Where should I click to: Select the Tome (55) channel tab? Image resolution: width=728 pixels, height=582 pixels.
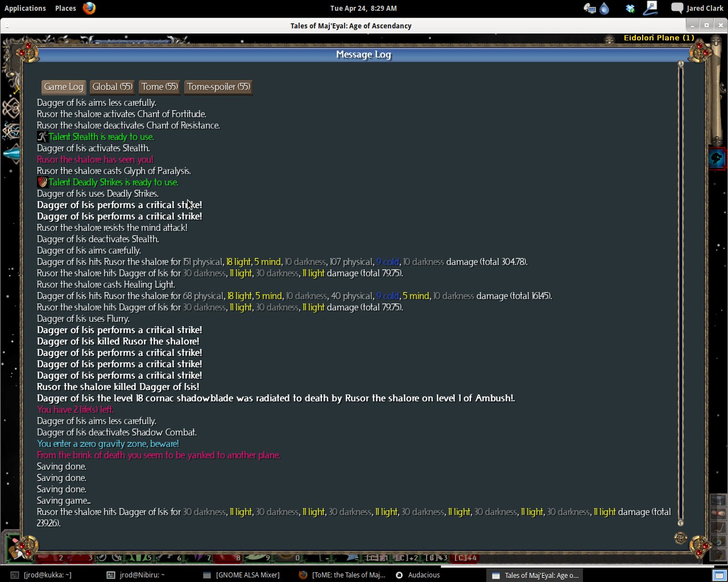[x=160, y=87]
